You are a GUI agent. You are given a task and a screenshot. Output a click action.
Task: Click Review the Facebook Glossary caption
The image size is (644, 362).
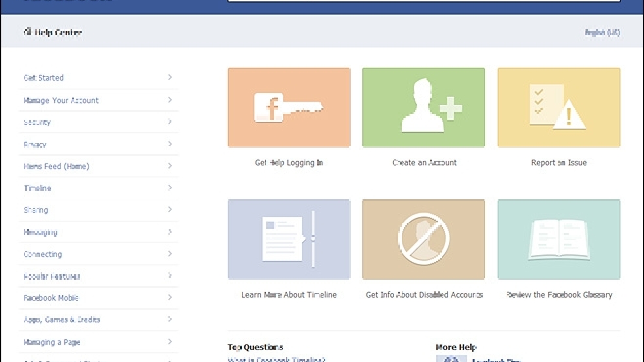click(559, 295)
